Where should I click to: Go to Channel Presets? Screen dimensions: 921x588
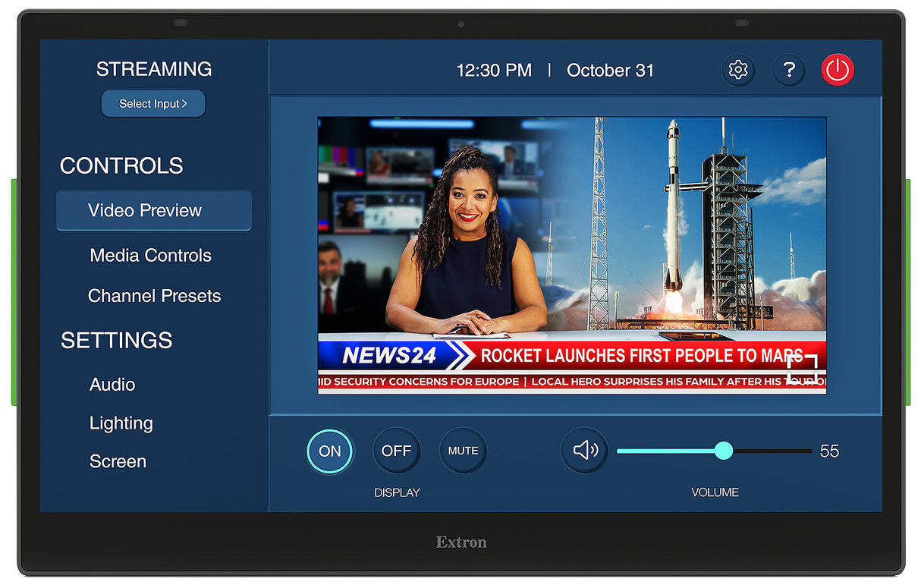click(154, 296)
